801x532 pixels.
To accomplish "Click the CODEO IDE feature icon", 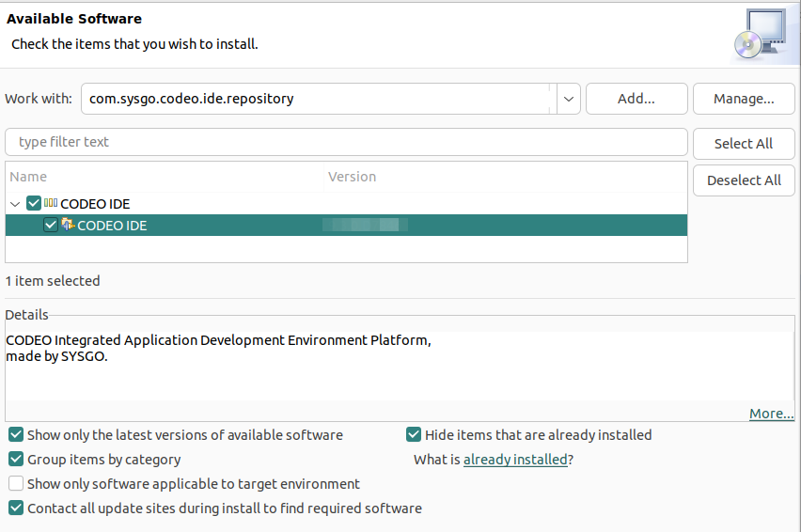I will (x=68, y=225).
